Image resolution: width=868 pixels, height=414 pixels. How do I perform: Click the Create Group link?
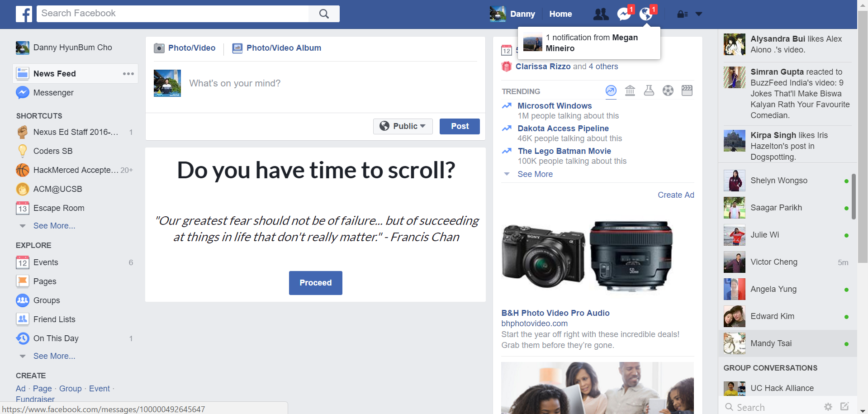70,389
